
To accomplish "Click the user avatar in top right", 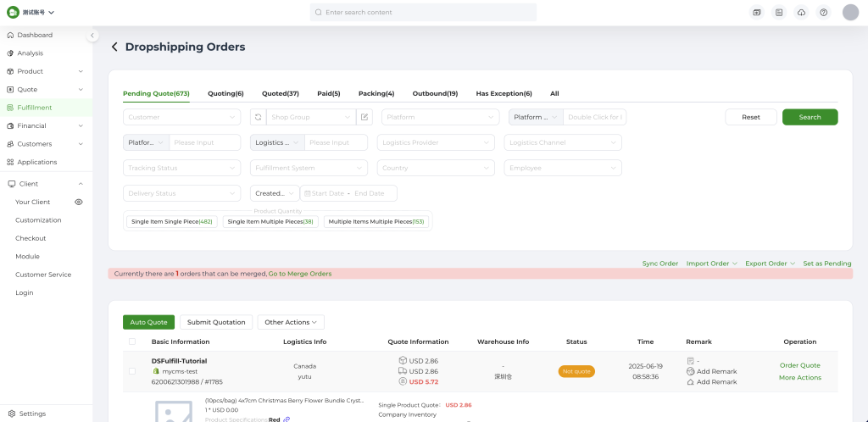I will (850, 13).
